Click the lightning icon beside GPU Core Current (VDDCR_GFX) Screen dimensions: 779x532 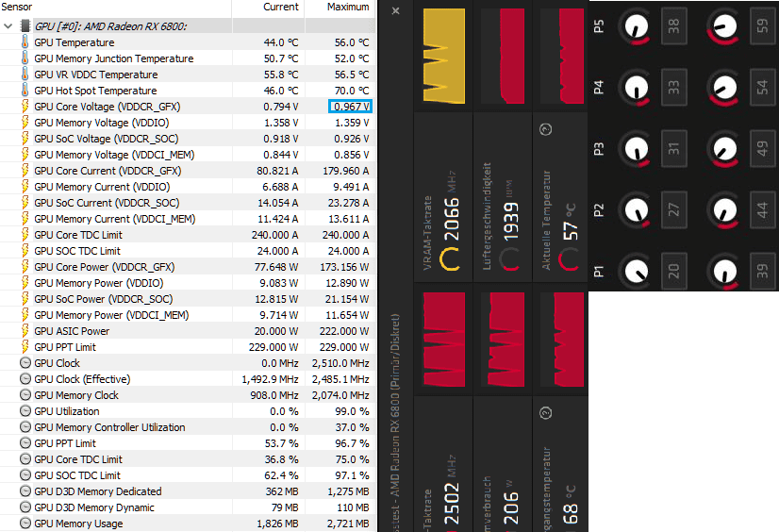(25, 171)
